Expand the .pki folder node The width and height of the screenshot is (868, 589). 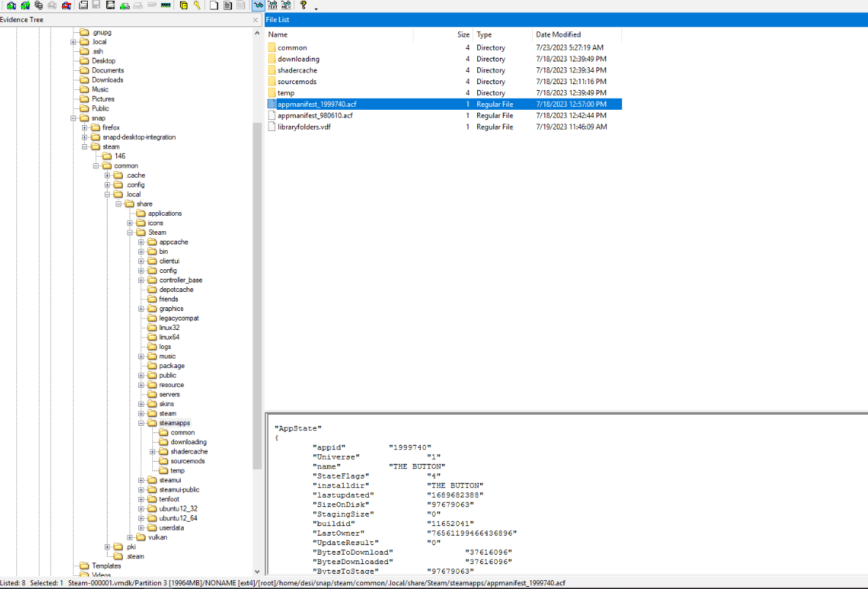pos(108,547)
